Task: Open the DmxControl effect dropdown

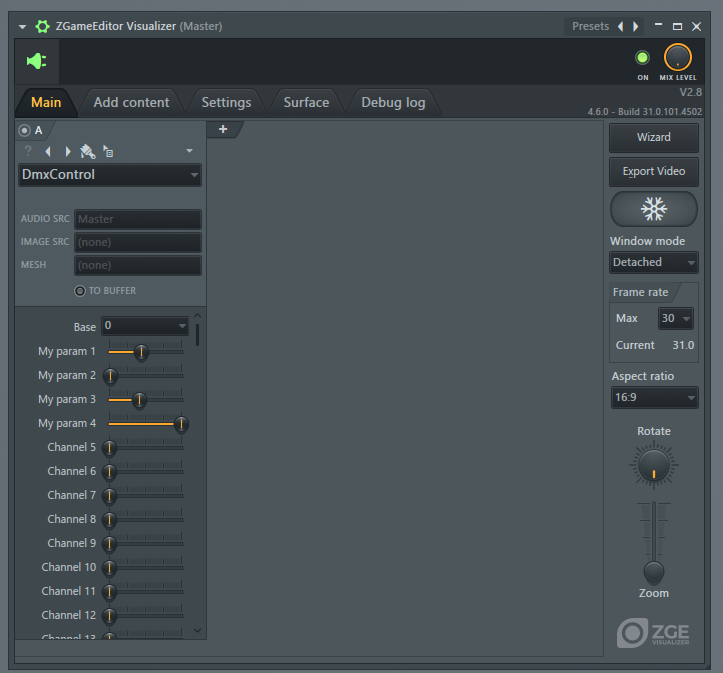Action: point(110,175)
